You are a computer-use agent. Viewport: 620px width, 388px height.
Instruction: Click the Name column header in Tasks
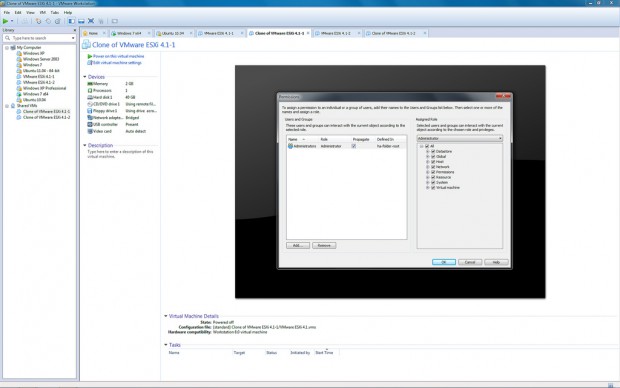click(174, 352)
